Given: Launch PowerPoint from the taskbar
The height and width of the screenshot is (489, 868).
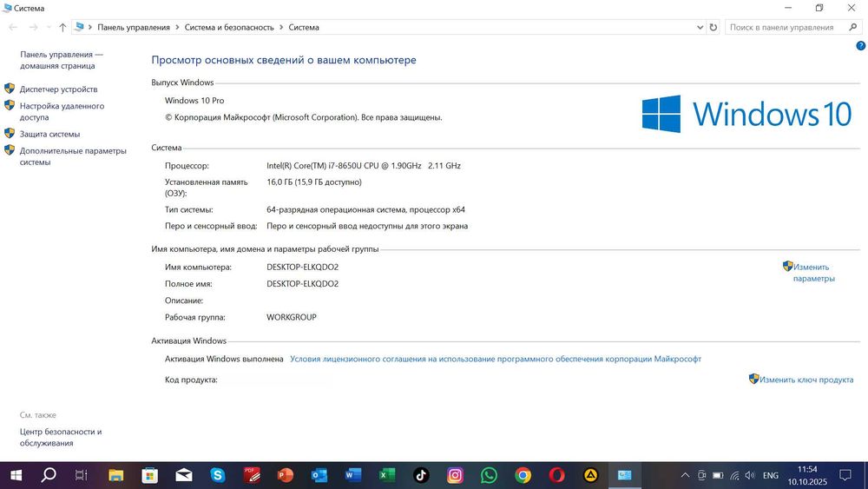Looking at the screenshot, I should pos(285,475).
